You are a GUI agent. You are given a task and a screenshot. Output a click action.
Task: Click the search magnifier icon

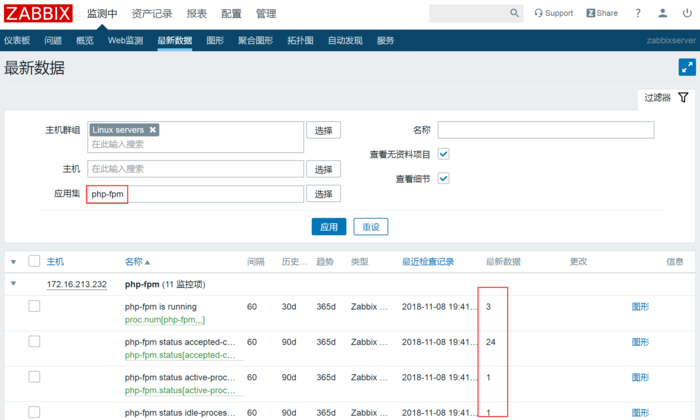coord(514,13)
